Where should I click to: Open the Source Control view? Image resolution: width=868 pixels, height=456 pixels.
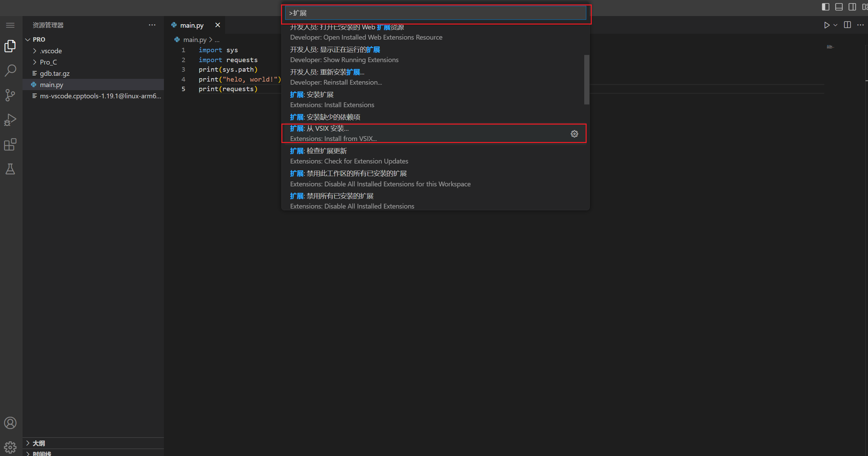pyautogui.click(x=10, y=95)
